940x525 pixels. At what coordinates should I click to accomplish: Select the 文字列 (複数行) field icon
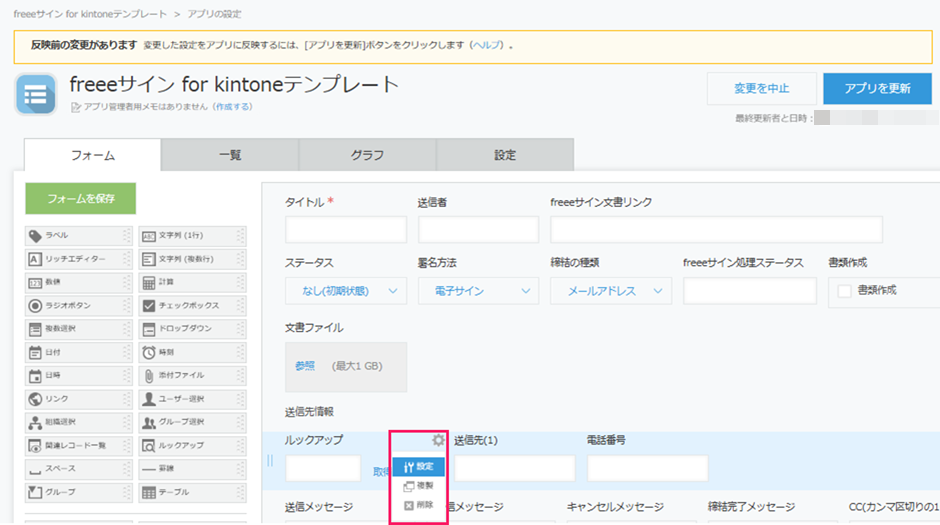pos(149,260)
